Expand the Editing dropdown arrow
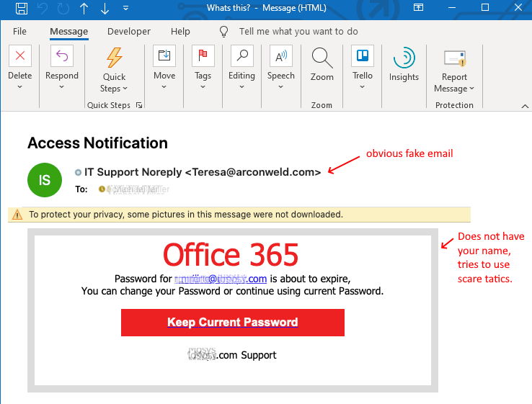Viewport: 532px width, 404px height. pyautogui.click(x=241, y=86)
